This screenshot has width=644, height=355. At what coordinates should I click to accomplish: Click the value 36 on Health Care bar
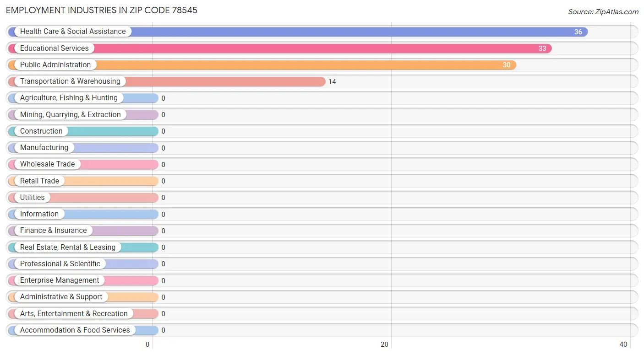tap(578, 32)
